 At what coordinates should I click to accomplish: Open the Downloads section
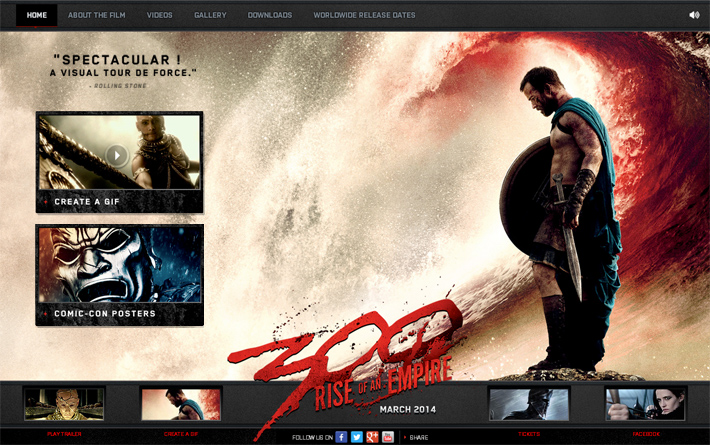[x=270, y=15]
